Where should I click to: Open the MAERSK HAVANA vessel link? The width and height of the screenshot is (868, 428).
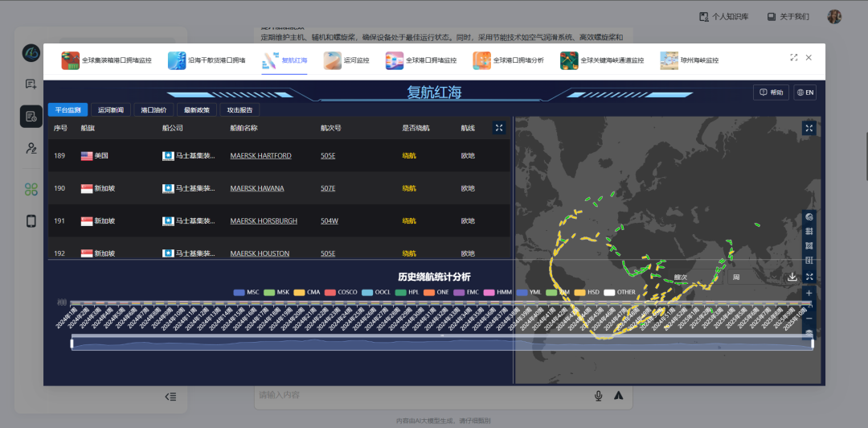(257, 188)
